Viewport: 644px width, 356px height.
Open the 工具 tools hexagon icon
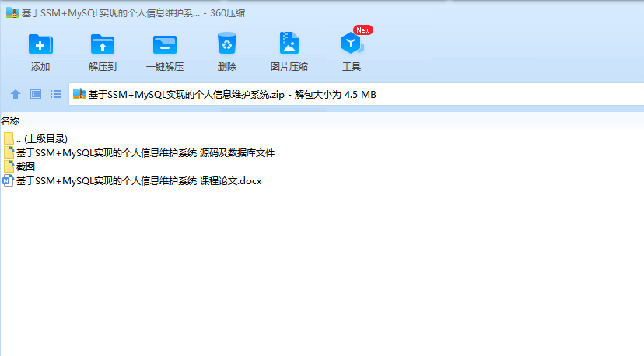(x=352, y=43)
